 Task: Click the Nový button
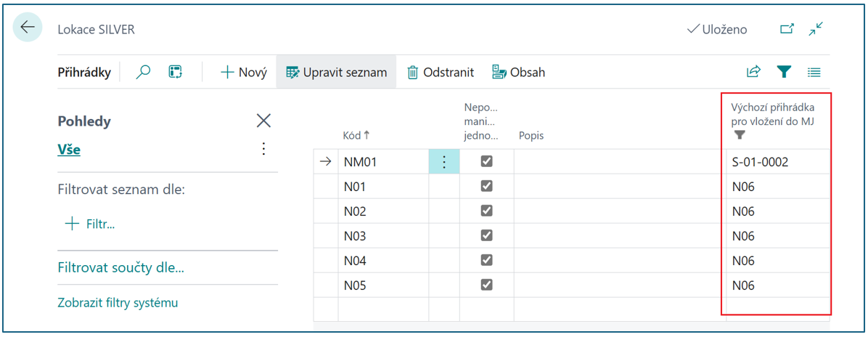pos(244,72)
